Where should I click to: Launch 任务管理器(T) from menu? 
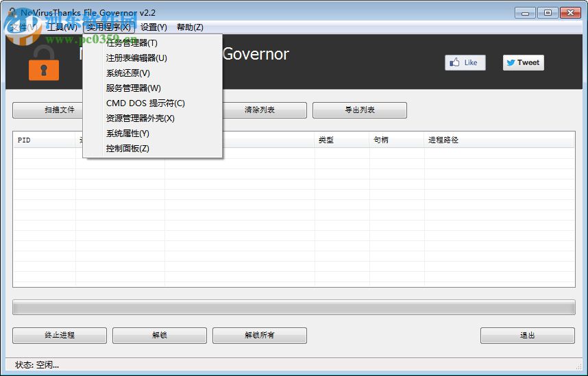point(153,43)
